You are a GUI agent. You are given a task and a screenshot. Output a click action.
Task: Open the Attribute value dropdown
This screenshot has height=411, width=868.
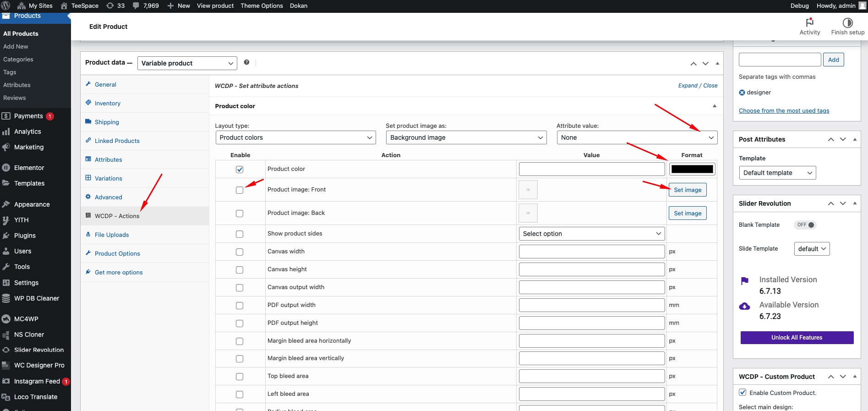coord(637,137)
